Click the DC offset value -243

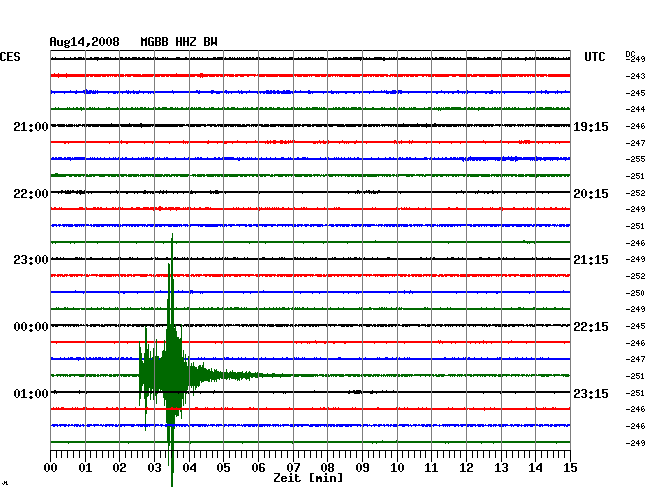point(635,76)
